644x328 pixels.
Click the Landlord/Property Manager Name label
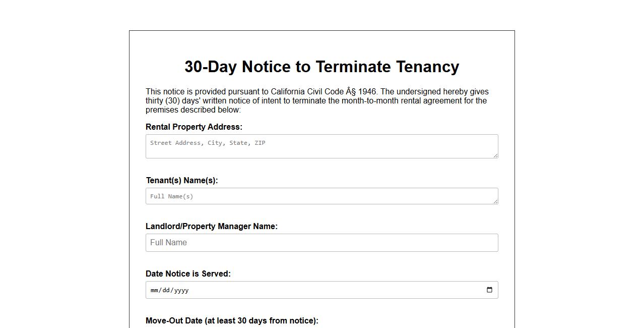point(212,226)
